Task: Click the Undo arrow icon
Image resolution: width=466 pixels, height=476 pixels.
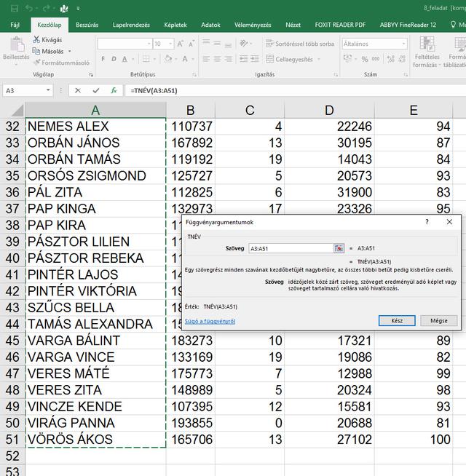Action: 29,9
